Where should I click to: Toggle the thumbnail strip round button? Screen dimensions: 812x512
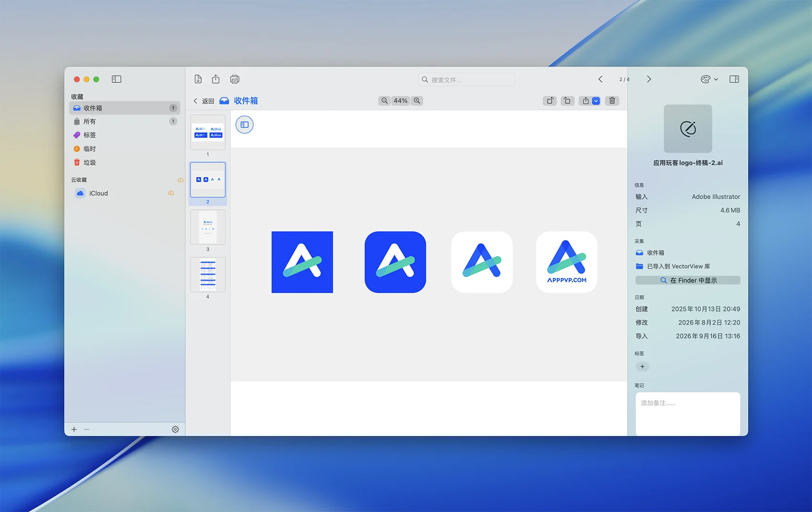pyautogui.click(x=245, y=125)
